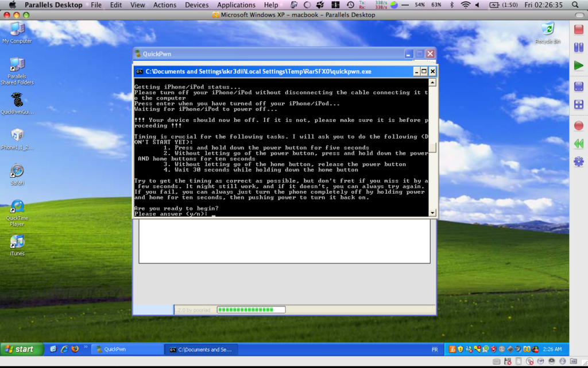Click the red shield Security Center tray icon

tap(494, 349)
